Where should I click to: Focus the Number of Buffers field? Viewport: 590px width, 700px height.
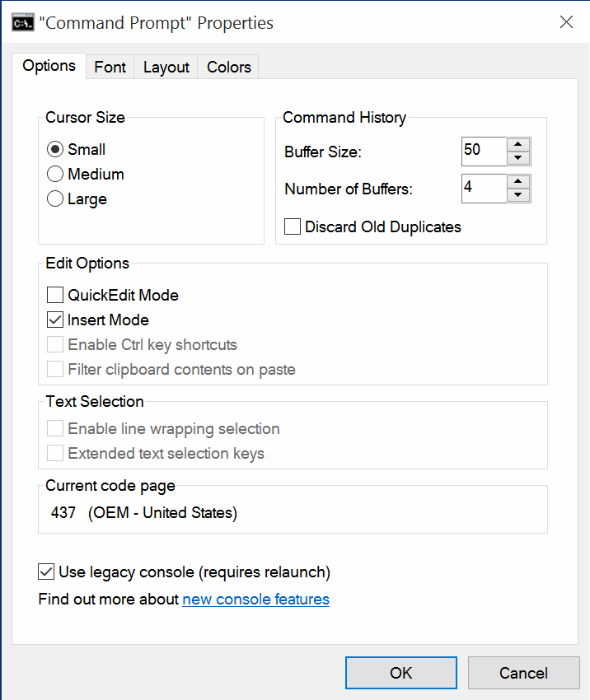(x=483, y=188)
